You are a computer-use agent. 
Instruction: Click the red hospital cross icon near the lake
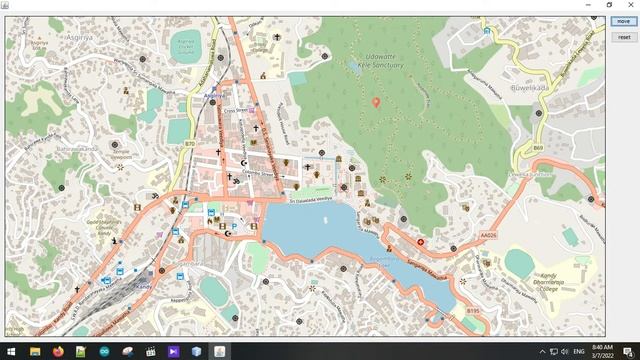[x=420, y=242]
